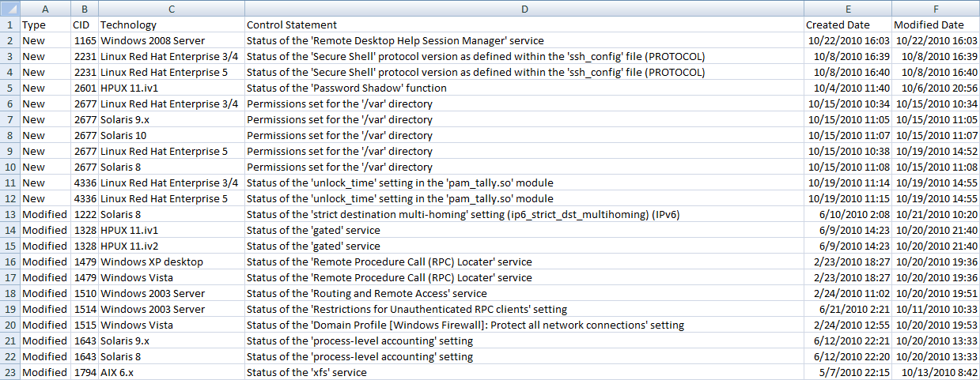Click the 'Routing and Remote Access' service cell
This screenshot has width=980, height=380.
[x=524, y=293]
